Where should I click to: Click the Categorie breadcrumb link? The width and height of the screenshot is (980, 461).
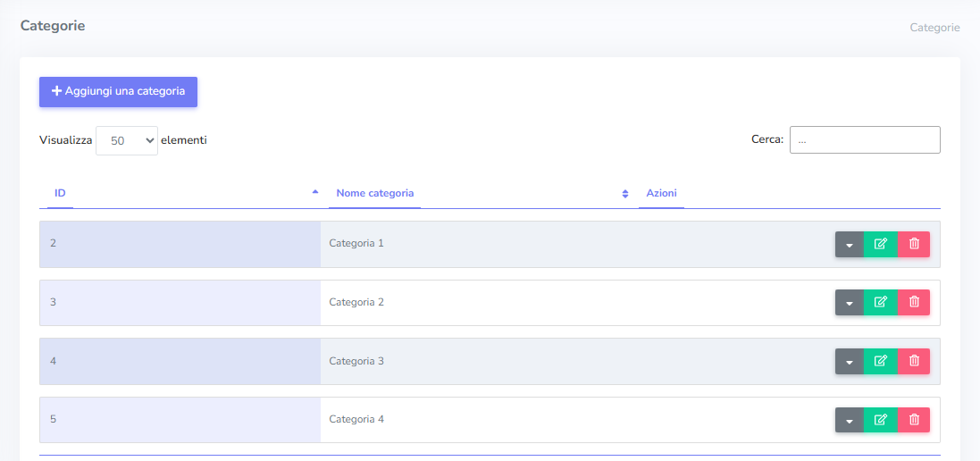pos(934,28)
